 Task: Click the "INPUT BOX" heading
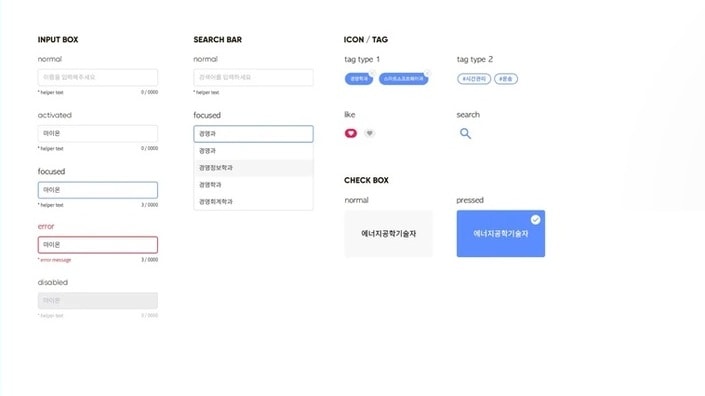(58, 40)
